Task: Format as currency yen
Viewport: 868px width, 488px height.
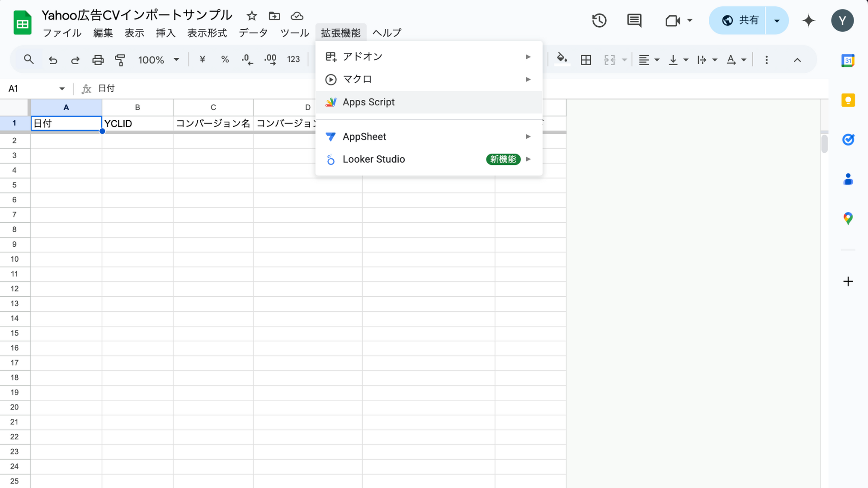Action: click(202, 59)
